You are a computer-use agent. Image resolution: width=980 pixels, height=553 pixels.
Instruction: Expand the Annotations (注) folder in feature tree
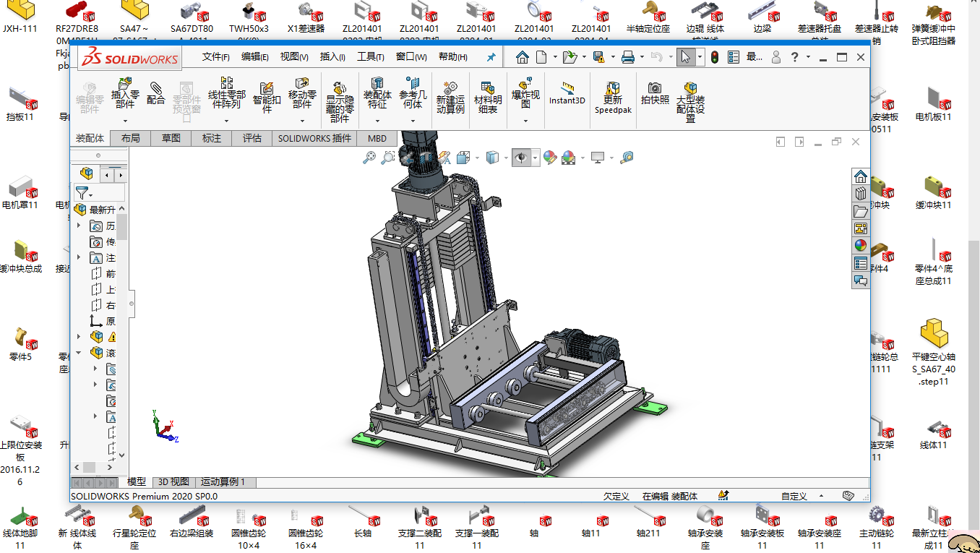tap(79, 258)
